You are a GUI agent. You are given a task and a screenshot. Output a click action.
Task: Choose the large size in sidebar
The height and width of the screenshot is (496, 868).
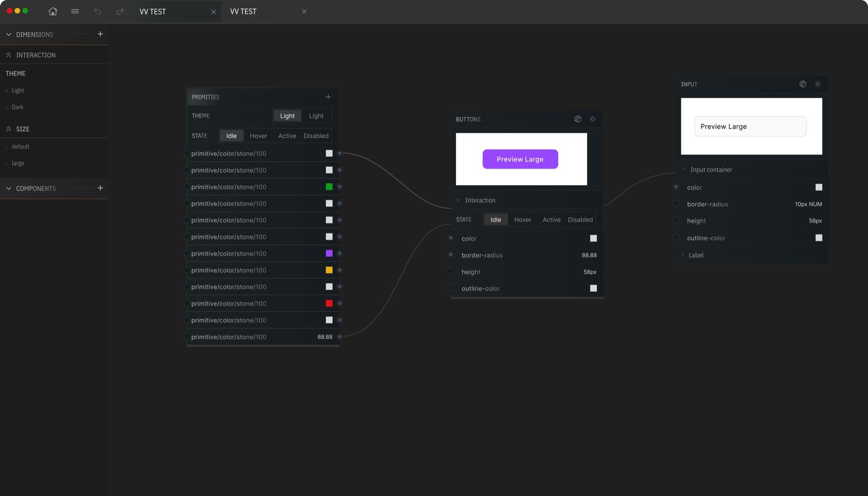[x=18, y=163]
